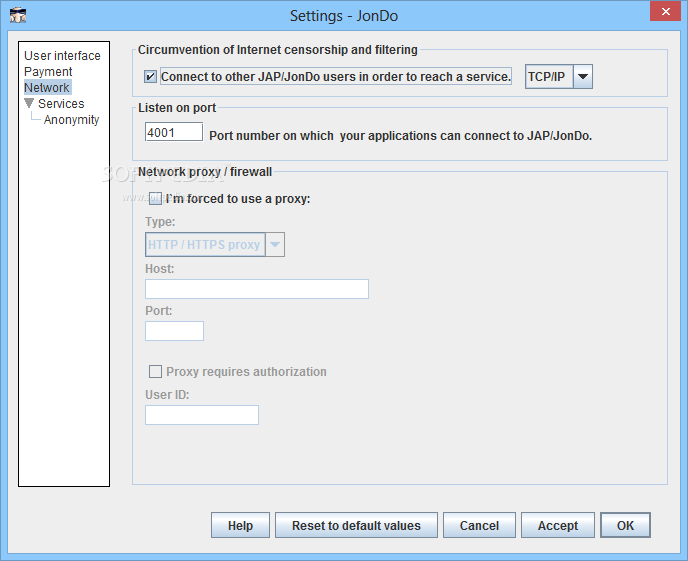Click the proxy Port input field

pos(174,331)
